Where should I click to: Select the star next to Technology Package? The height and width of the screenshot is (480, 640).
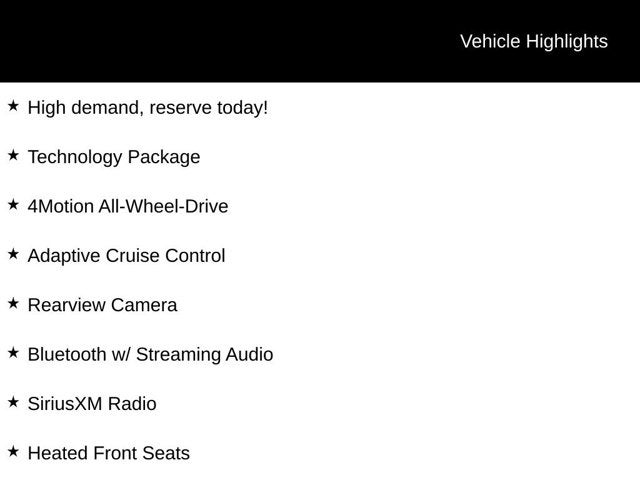13,155
